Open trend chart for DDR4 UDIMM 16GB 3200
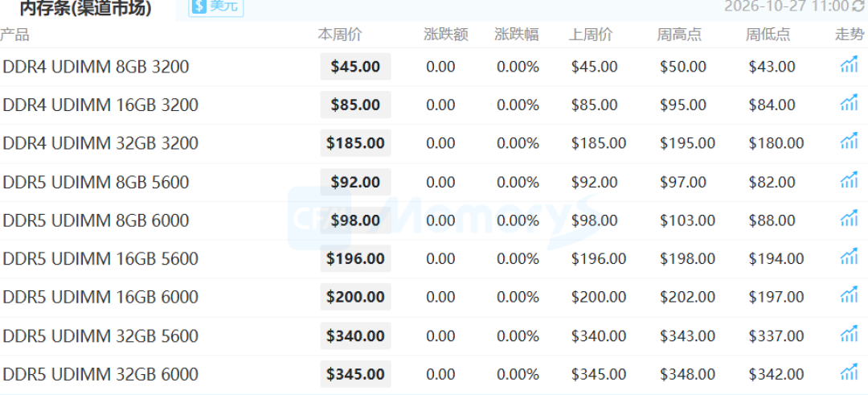The image size is (868, 395). (x=850, y=104)
